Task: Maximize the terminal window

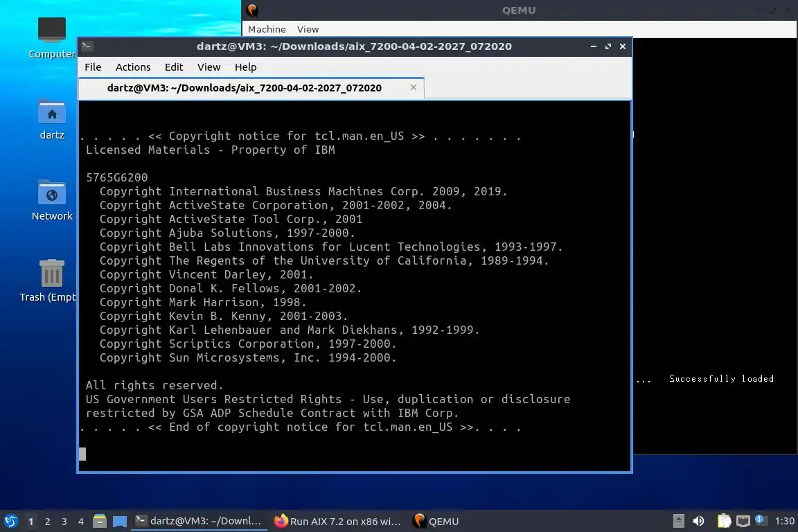Action: 608,46
